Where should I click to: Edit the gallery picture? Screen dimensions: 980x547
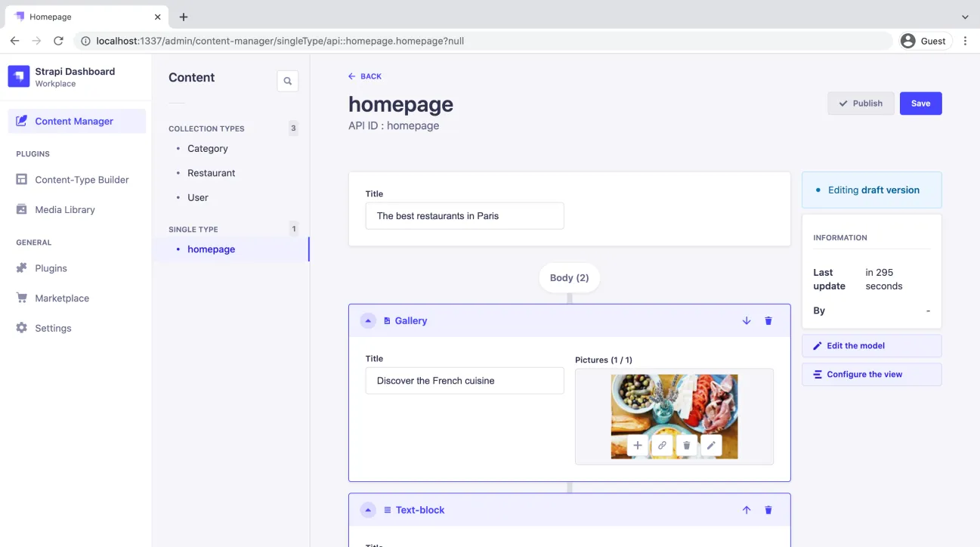[711, 446]
